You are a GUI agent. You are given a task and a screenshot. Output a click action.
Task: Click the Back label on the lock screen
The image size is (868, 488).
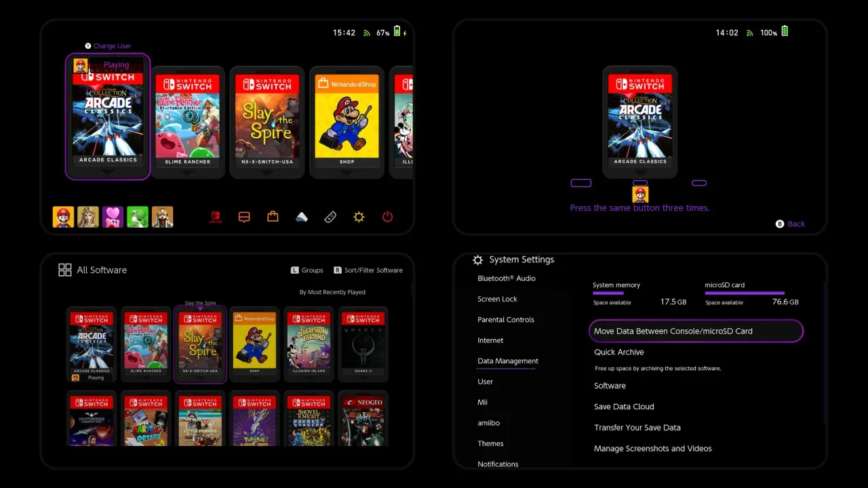796,224
